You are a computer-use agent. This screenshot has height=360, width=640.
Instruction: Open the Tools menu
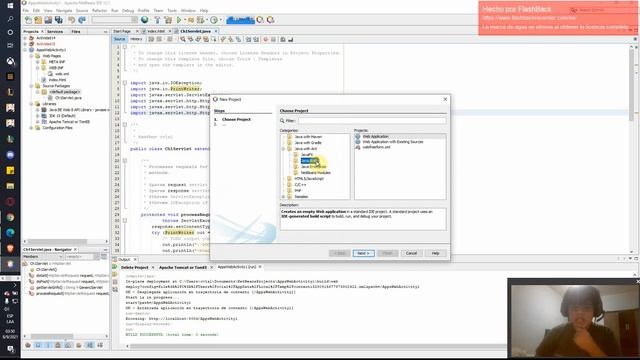click(x=172, y=10)
